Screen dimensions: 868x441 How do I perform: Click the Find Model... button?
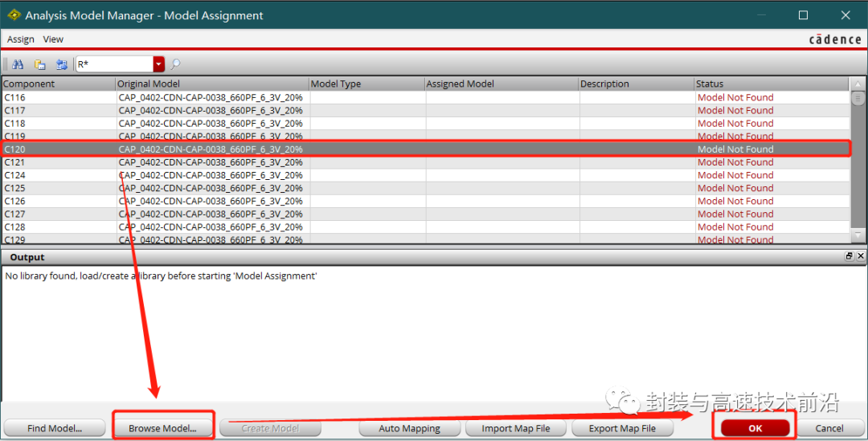(55, 428)
